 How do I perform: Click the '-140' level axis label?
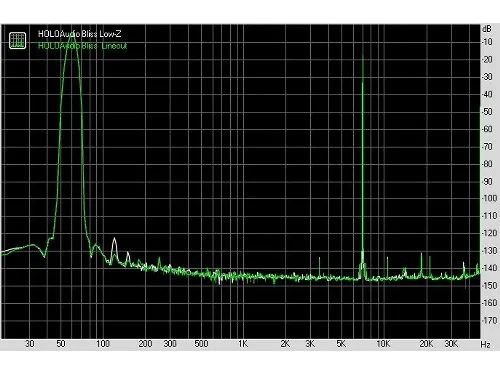point(489,268)
